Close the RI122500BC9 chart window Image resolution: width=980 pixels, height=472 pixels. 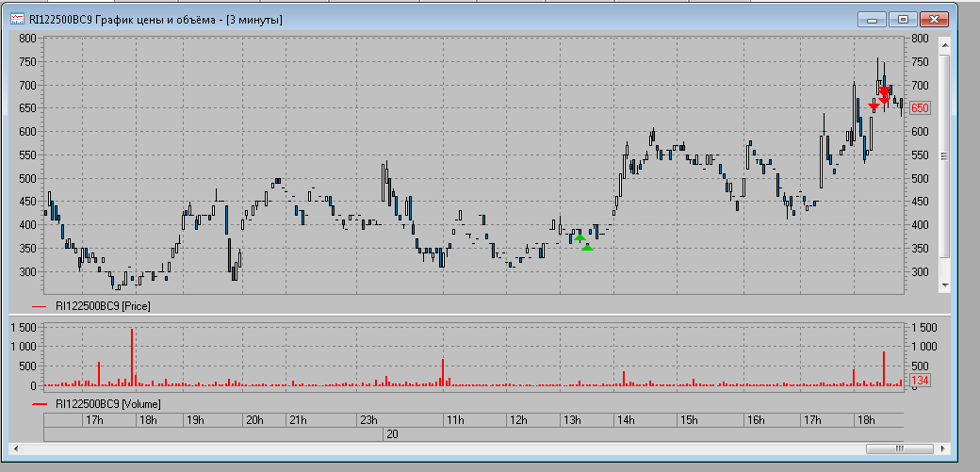[x=933, y=19]
